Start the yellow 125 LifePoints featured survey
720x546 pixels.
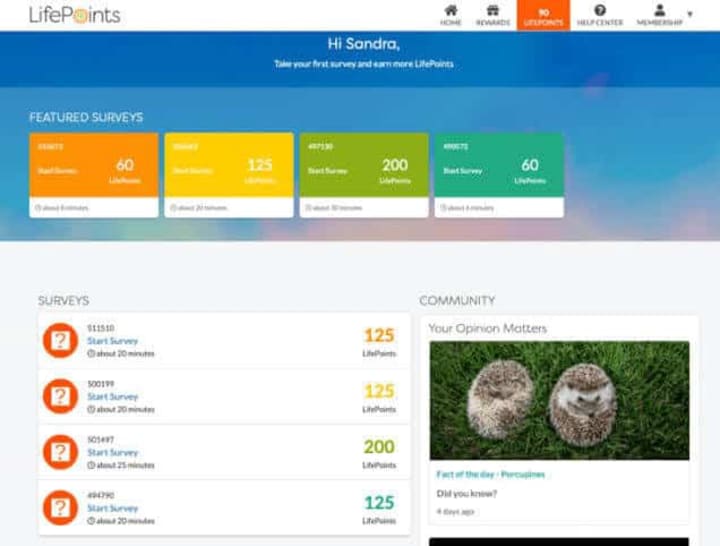229,175
